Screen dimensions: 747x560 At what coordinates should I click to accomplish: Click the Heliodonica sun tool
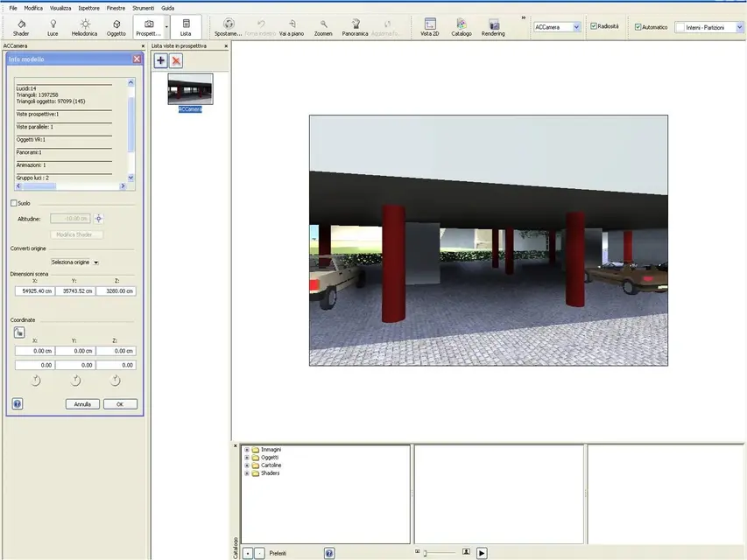click(x=85, y=27)
